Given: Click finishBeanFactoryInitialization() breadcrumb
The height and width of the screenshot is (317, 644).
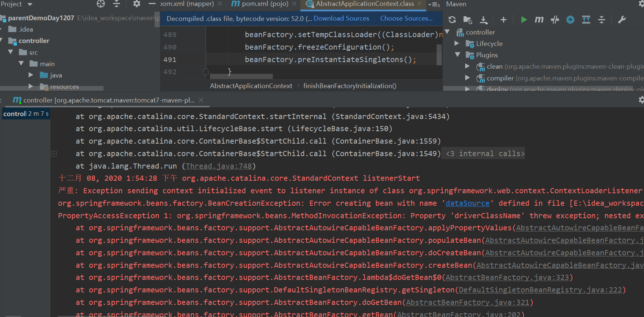Looking at the screenshot, I should (x=350, y=86).
